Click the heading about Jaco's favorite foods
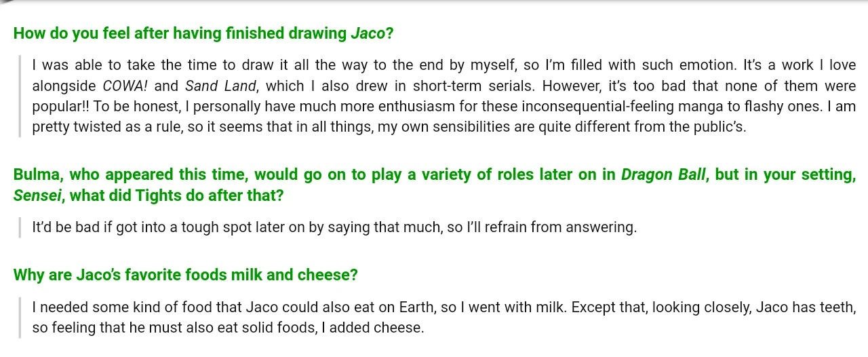This screenshot has height=357, width=868. pos(185,275)
